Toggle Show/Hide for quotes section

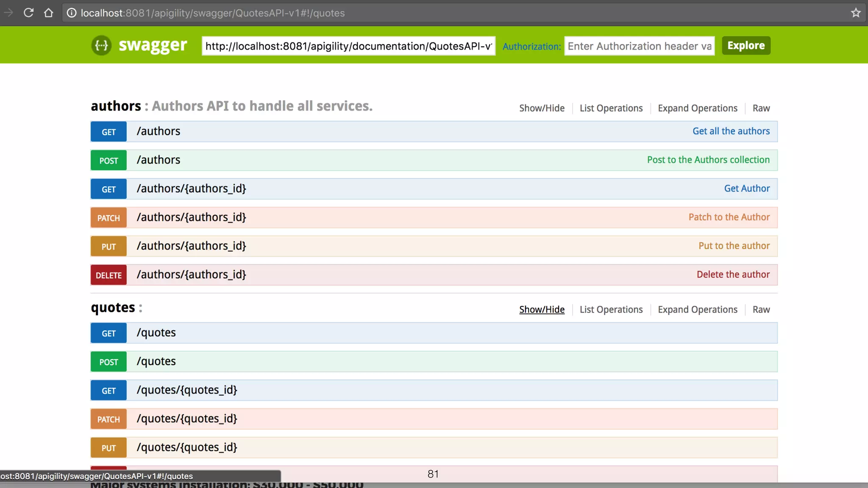pos(542,310)
